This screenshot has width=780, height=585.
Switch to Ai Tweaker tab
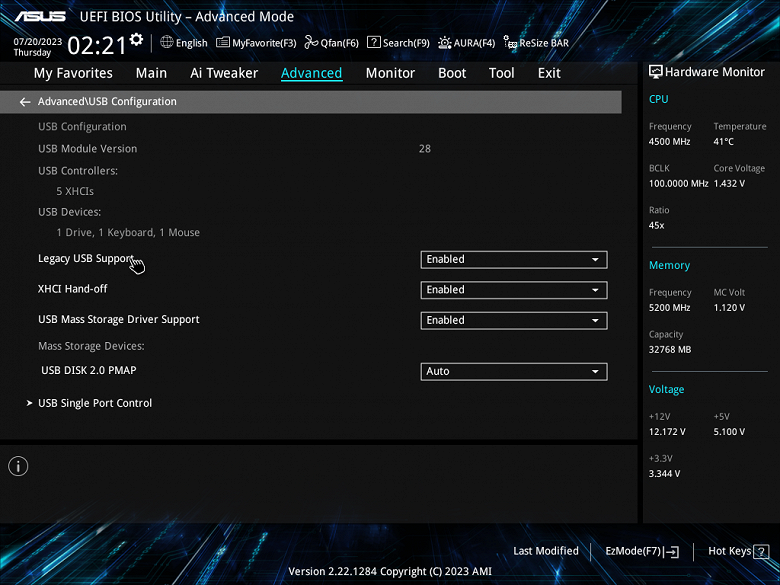tap(224, 73)
